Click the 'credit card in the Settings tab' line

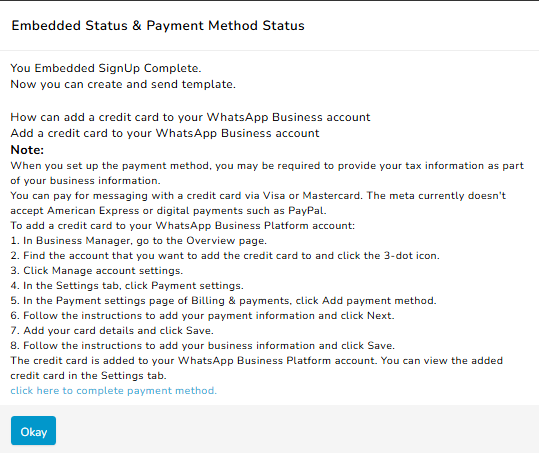pyautogui.click(x=88, y=376)
